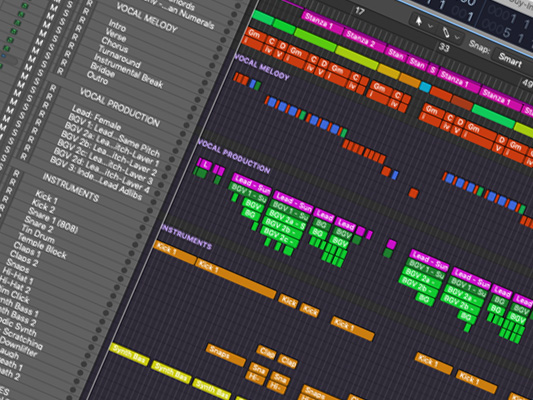The height and width of the screenshot is (400, 533).
Task: Click bar 17 on the ruler
Action: pyautogui.click(x=360, y=11)
